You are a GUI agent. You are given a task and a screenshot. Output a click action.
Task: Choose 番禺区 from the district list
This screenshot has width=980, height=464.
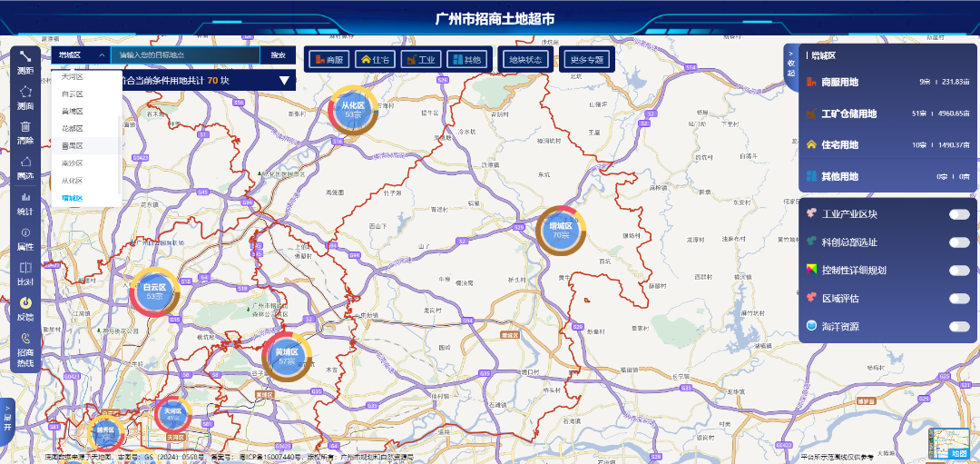73,145
